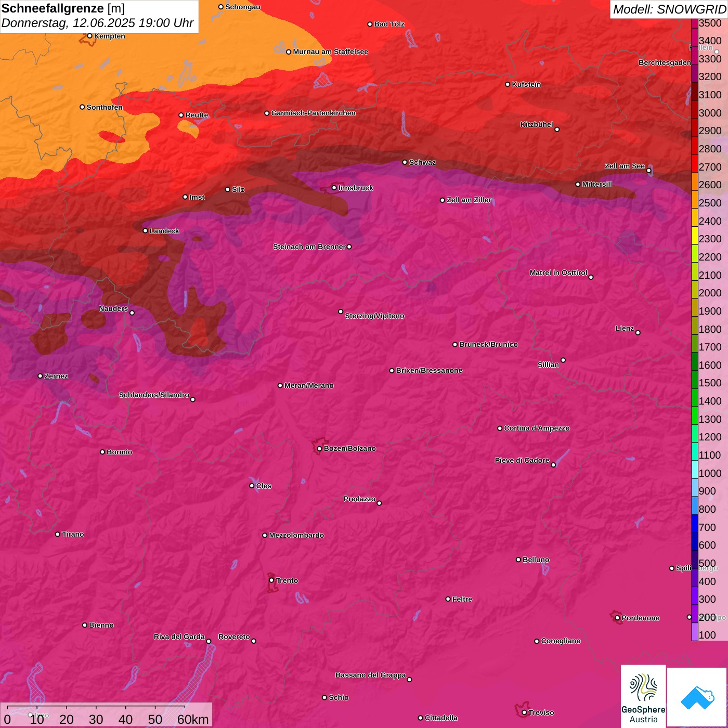Select the 700 m blue legend swatch
This screenshot has width=728, height=728.
click(695, 523)
